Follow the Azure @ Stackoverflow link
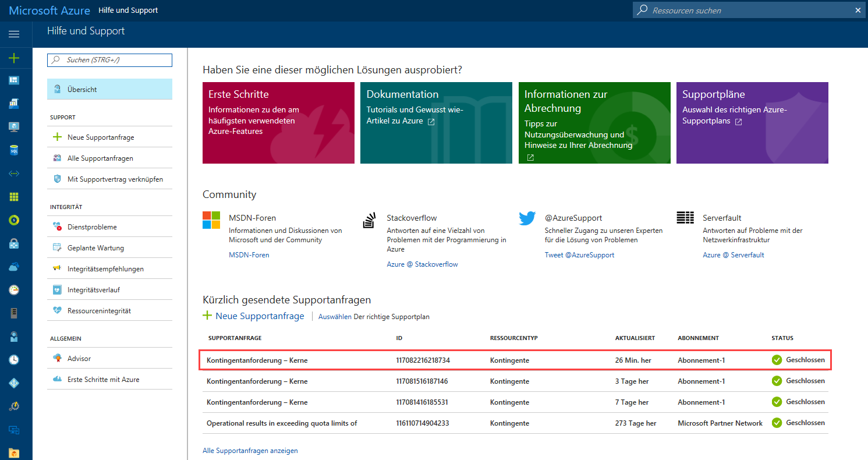Viewport: 868px width, 460px height. (422, 264)
